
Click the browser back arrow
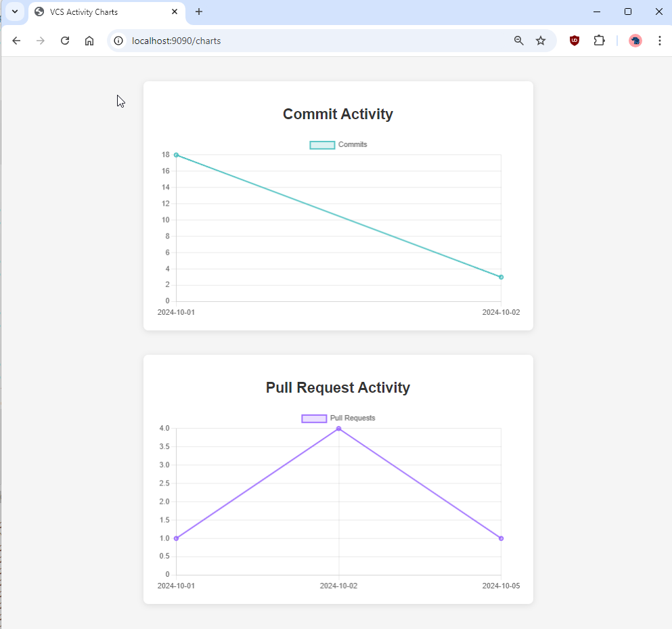tap(16, 41)
